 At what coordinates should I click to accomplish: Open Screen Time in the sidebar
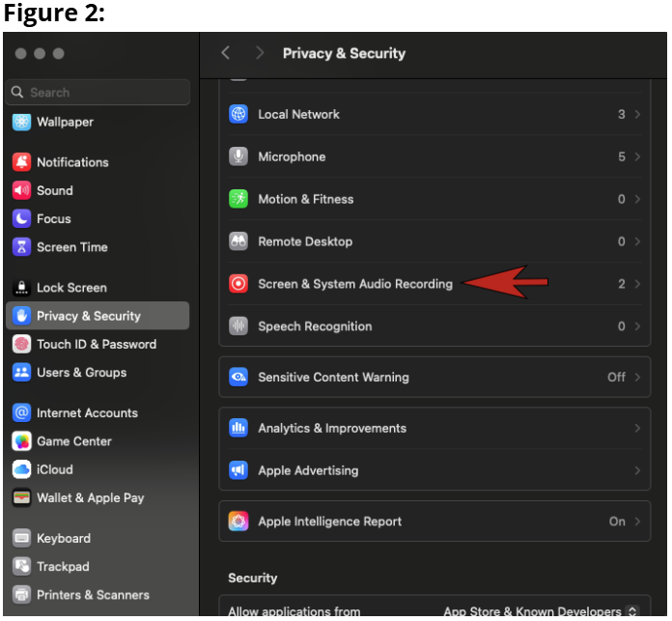coord(71,247)
